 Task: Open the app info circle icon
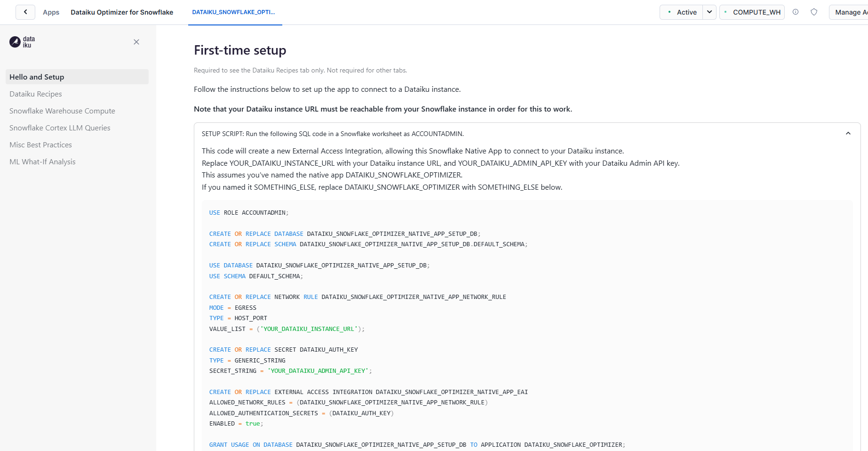point(796,12)
